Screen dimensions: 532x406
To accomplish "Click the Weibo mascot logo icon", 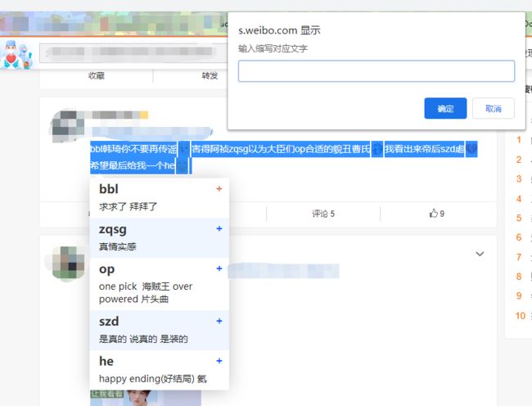I will click(16, 54).
